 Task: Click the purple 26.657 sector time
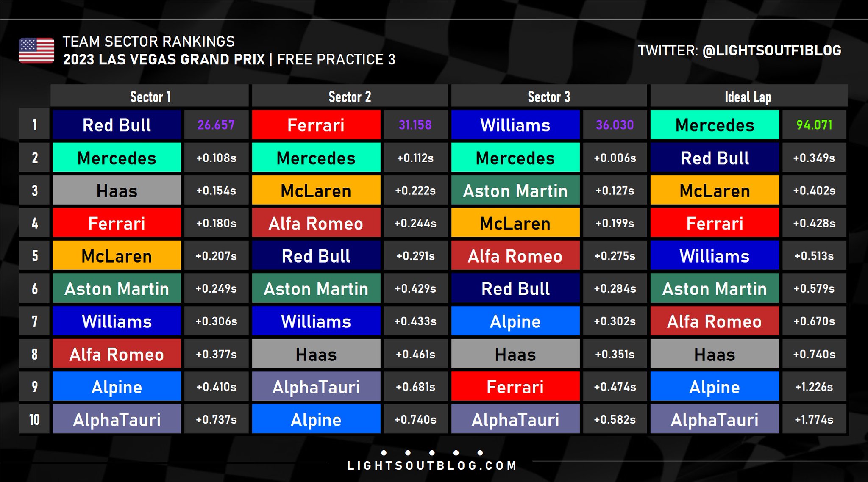[216, 125]
